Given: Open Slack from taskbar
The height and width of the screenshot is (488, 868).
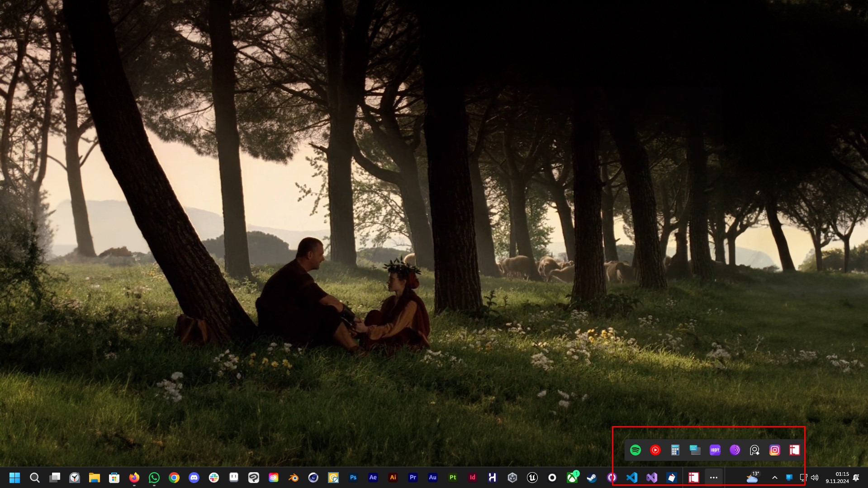Looking at the screenshot, I should point(213,478).
